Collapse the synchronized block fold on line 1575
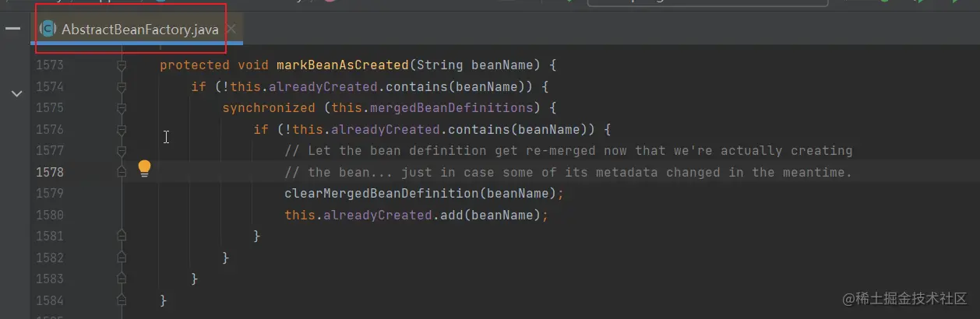The height and width of the screenshot is (319, 980). point(121,108)
